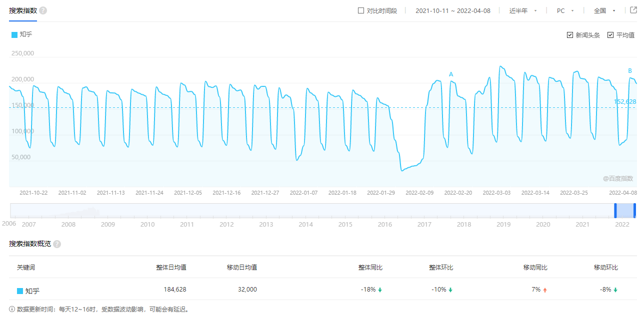Click the green down arrow beside -8%
Image resolution: width=644 pixels, height=318 pixels.
pos(615,290)
